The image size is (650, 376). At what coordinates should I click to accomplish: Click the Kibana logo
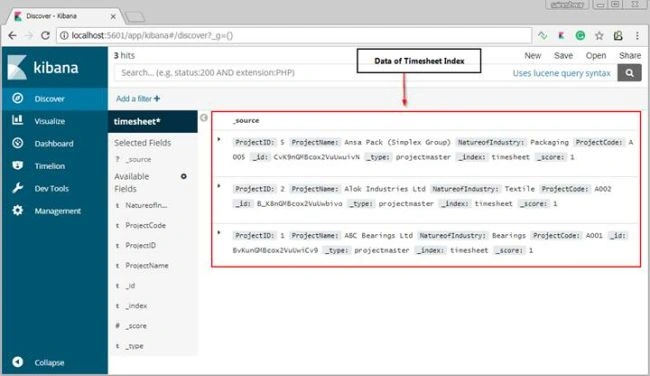pyautogui.click(x=43, y=67)
